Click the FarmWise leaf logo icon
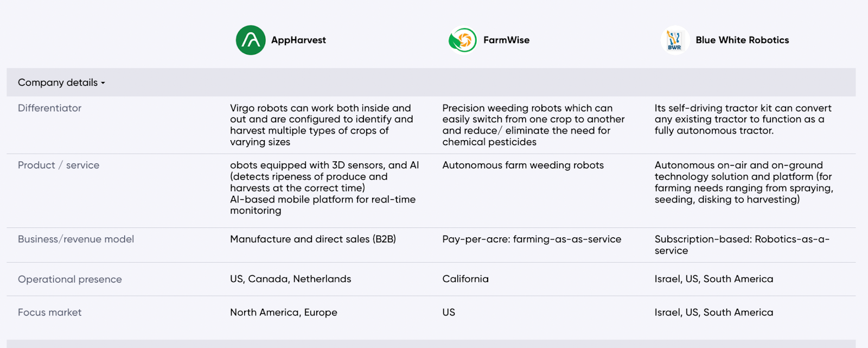 click(463, 40)
